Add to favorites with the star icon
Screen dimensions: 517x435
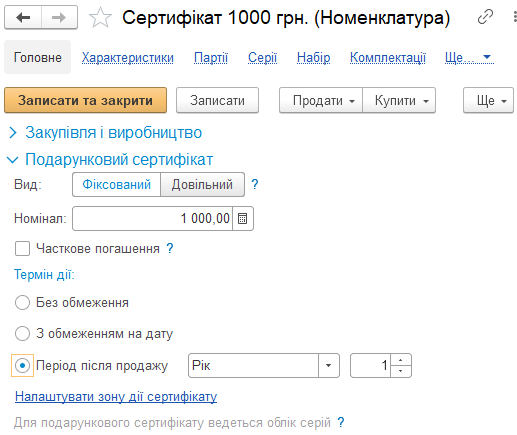100,18
